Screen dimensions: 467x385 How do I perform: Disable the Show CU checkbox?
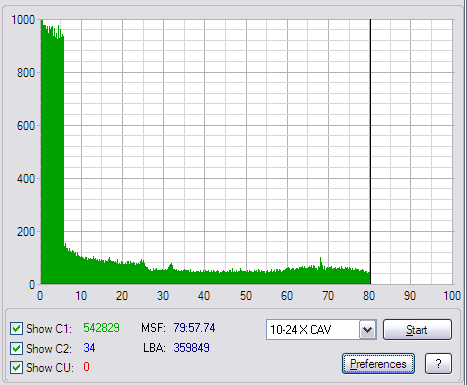(16, 368)
